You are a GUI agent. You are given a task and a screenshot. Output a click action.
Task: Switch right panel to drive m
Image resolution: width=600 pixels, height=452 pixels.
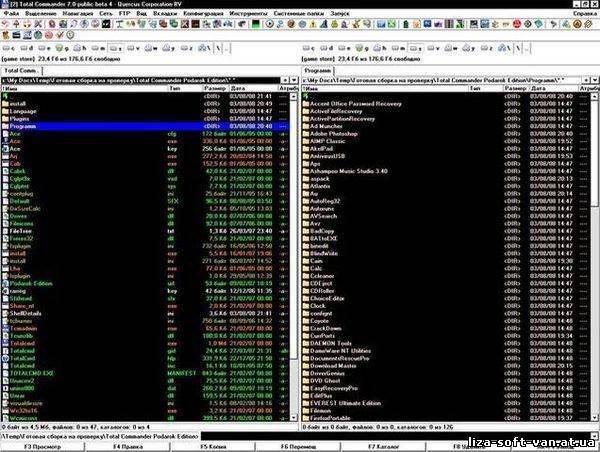[x=398, y=48]
